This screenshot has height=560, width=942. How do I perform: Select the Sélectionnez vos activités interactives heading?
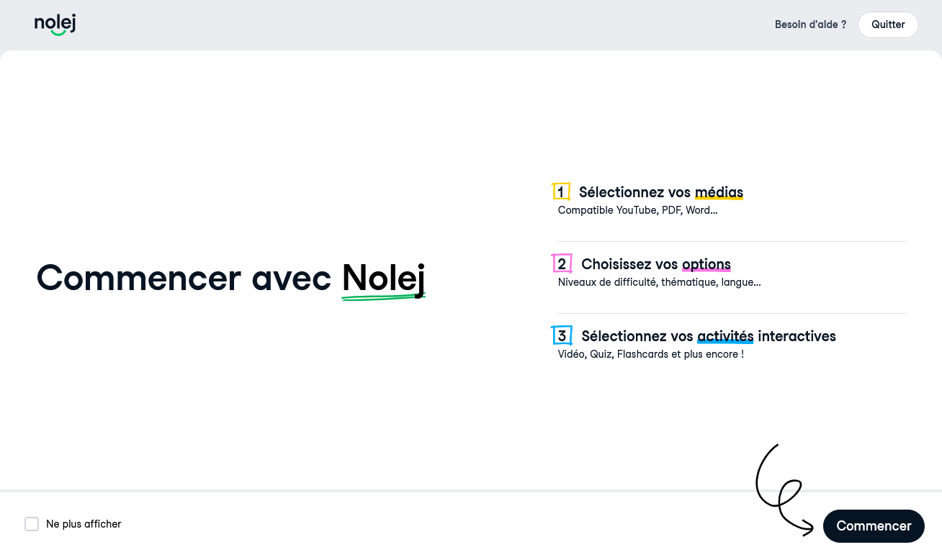[709, 336]
